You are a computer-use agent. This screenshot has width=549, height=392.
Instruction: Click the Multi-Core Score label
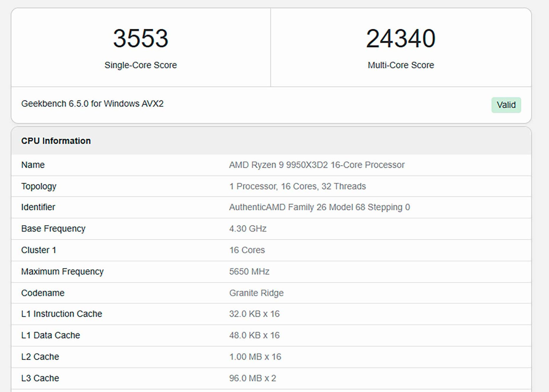[400, 65]
